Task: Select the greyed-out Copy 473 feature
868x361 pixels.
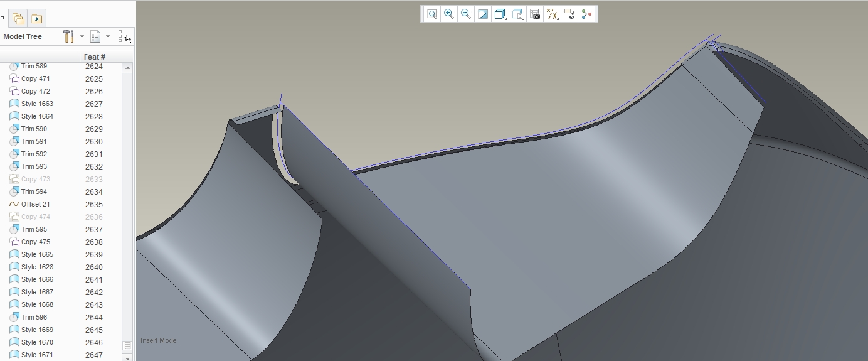Action: click(35, 179)
